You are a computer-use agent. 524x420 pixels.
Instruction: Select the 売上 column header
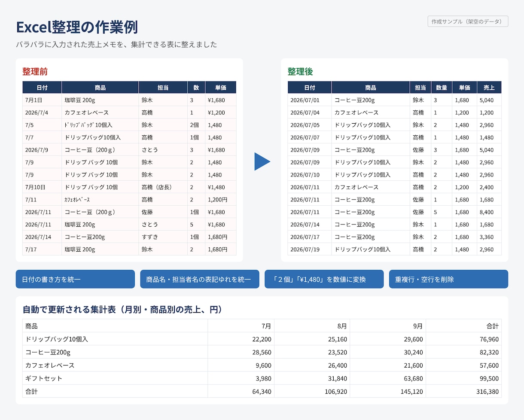click(489, 88)
